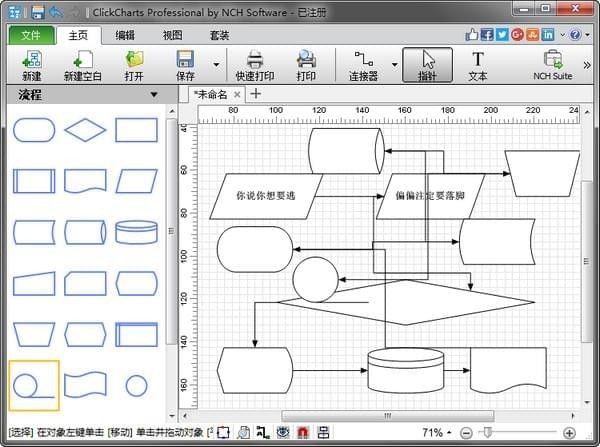Screen dimensions: 600x447
Task: Open a file with the 打开 icon
Action: 134,65
